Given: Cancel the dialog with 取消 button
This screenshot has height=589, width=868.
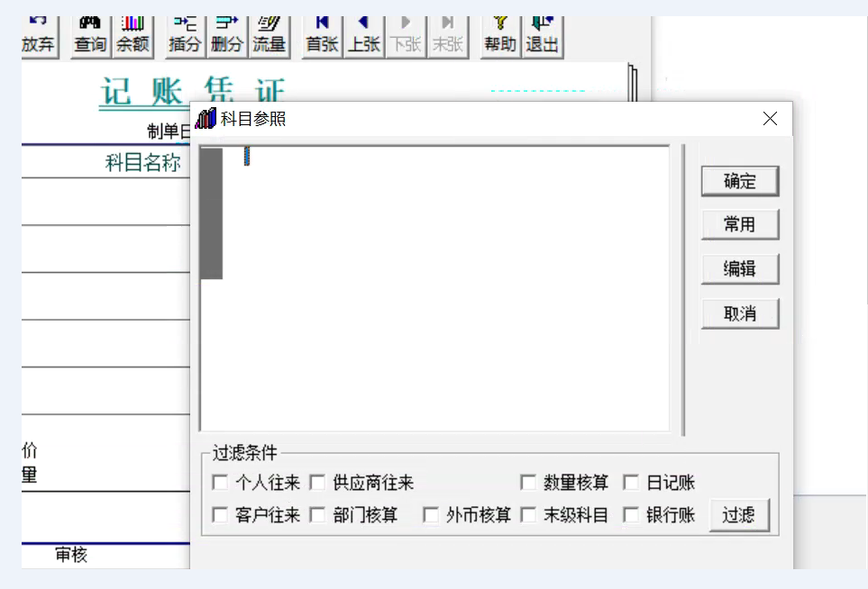Looking at the screenshot, I should coord(740,313).
